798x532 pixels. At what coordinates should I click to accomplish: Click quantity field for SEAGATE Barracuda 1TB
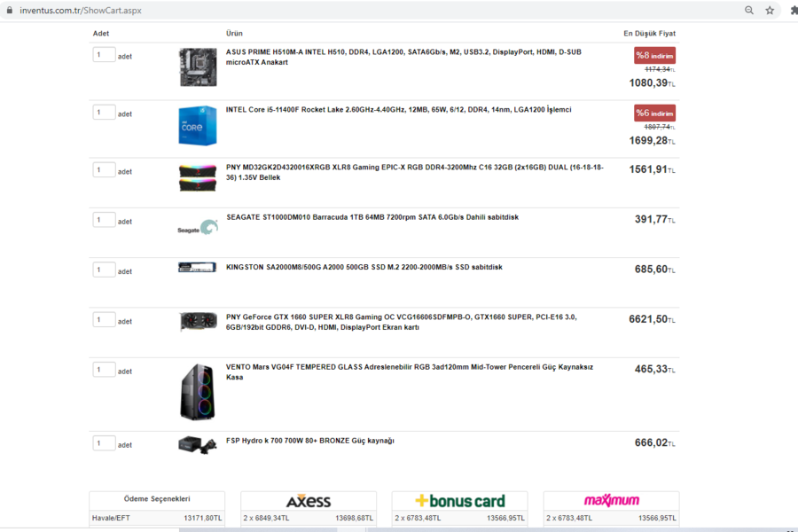pyautogui.click(x=104, y=219)
